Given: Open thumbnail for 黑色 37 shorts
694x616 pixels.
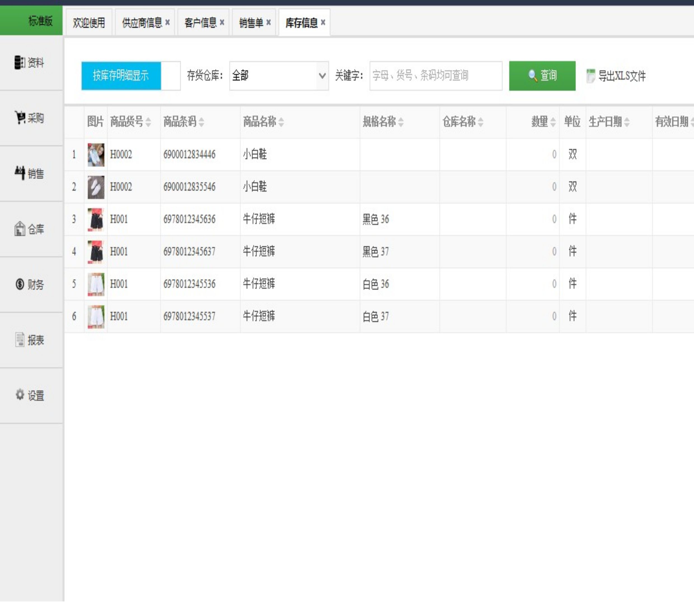Looking at the screenshot, I should click(x=96, y=252).
